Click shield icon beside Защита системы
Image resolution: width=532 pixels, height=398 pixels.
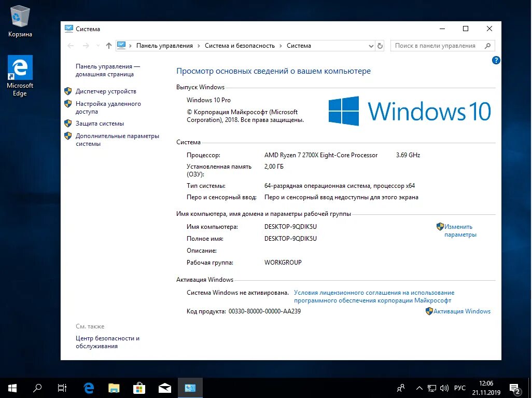[x=68, y=123]
